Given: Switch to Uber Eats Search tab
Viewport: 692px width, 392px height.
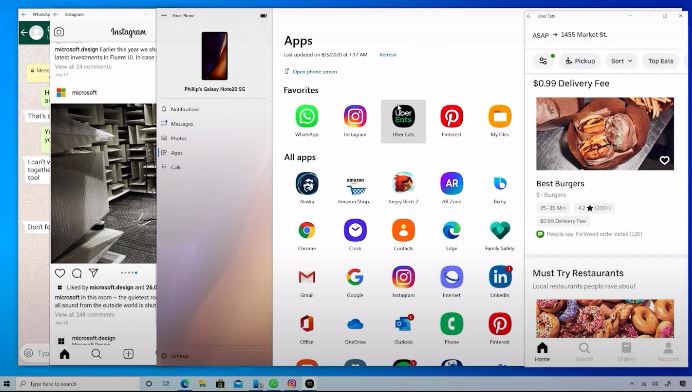Looking at the screenshot, I should pyautogui.click(x=584, y=352).
